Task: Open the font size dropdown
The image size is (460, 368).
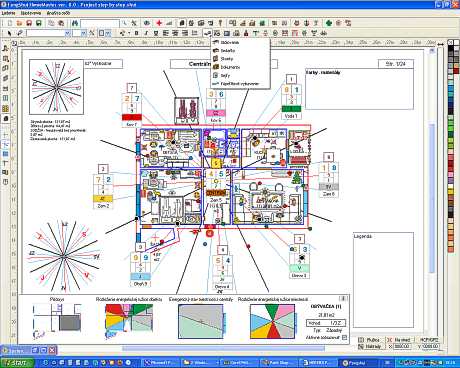Action: (x=83, y=33)
